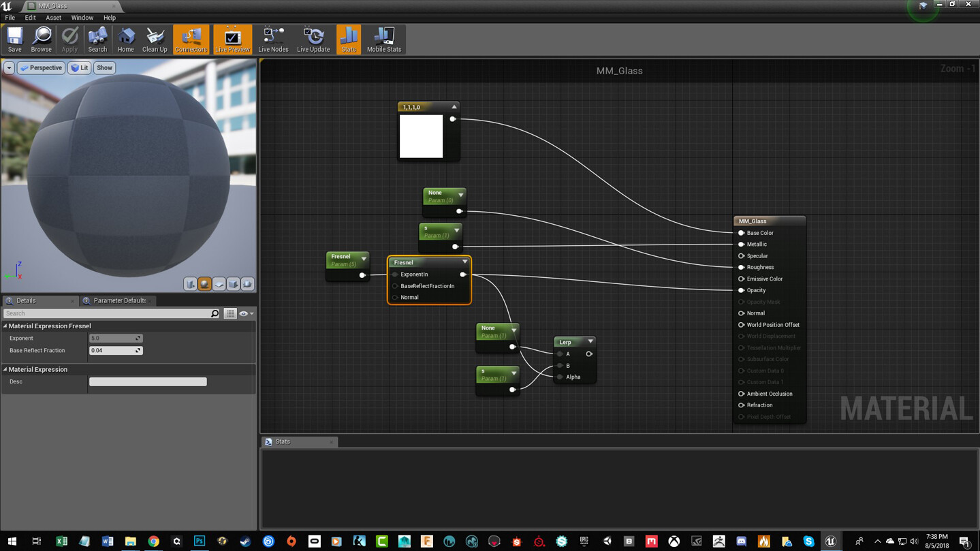Expand the None Param (0) node

[460, 195]
